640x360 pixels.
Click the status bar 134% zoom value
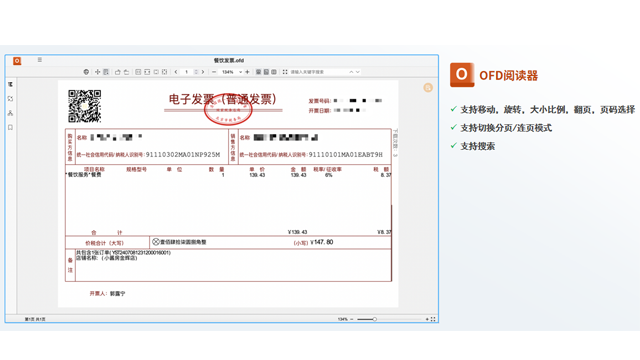pyautogui.click(x=342, y=319)
